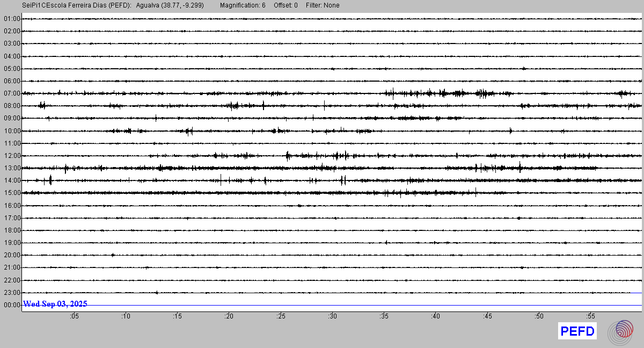Click the 10:00 hour row label
The image size is (644, 348).
[12, 130]
